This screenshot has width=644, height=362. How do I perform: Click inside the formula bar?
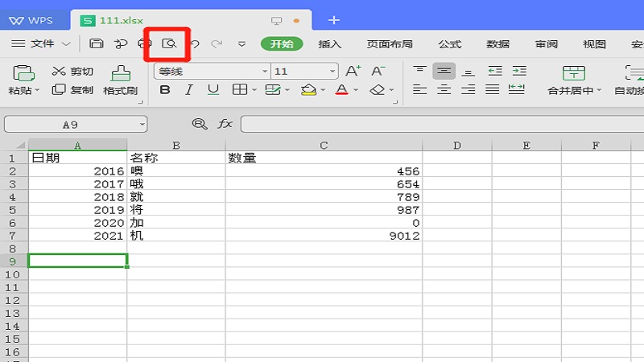coord(442,124)
